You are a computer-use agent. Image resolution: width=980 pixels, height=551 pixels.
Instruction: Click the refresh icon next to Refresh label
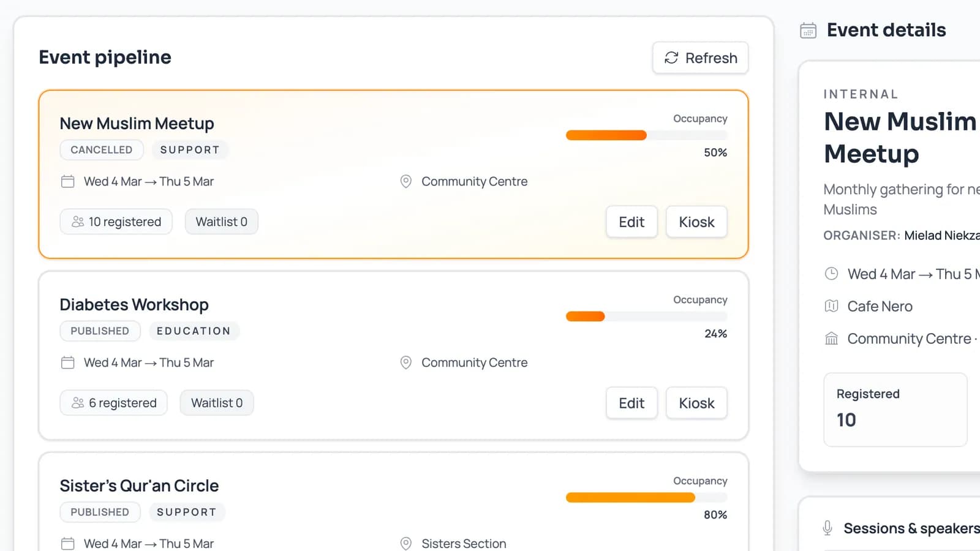tap(671, 58)
